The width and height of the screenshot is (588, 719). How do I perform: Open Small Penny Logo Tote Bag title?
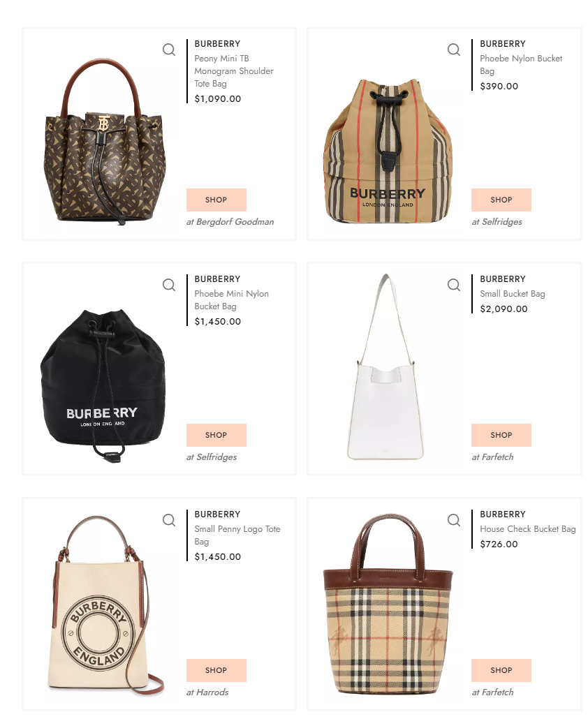(237, 535)
